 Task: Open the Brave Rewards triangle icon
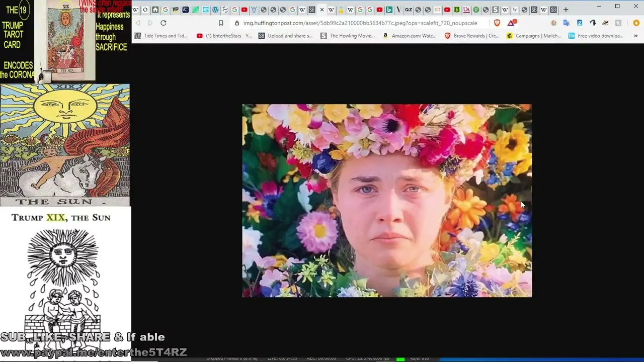coord(512,23)
